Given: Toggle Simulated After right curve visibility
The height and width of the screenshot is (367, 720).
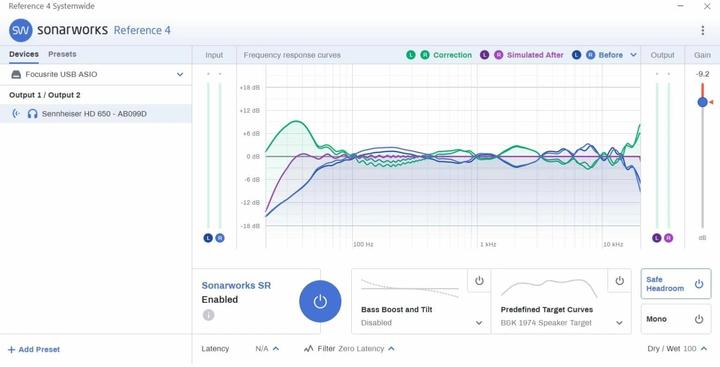Looking at the screenshot, I should tap(499, 55).
